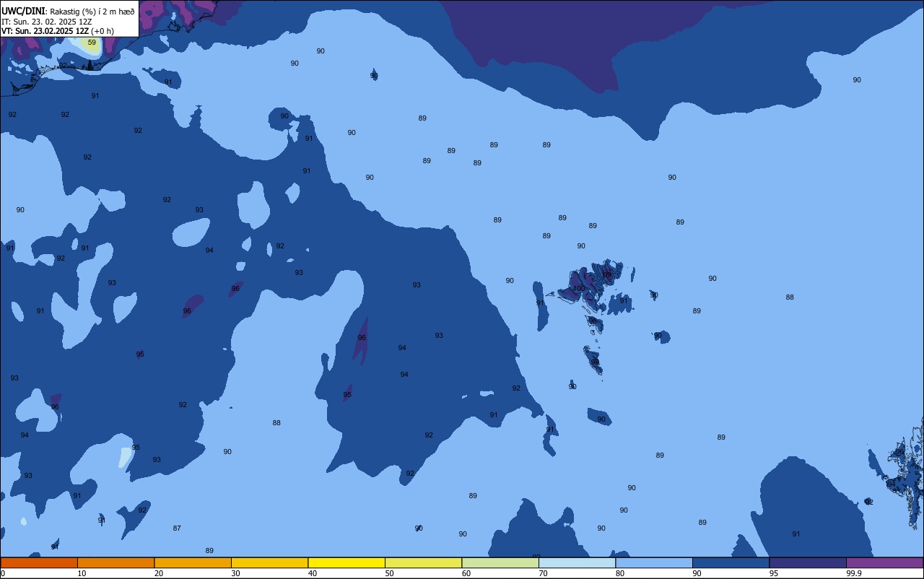
Task: Click the '30' label on the legend scale
Action: (235, 573)
